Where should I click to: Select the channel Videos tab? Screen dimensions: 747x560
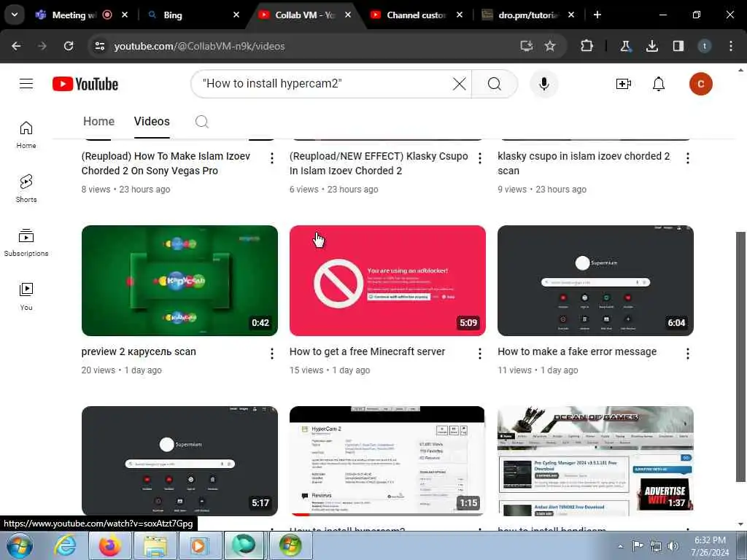tap(152, 122)
